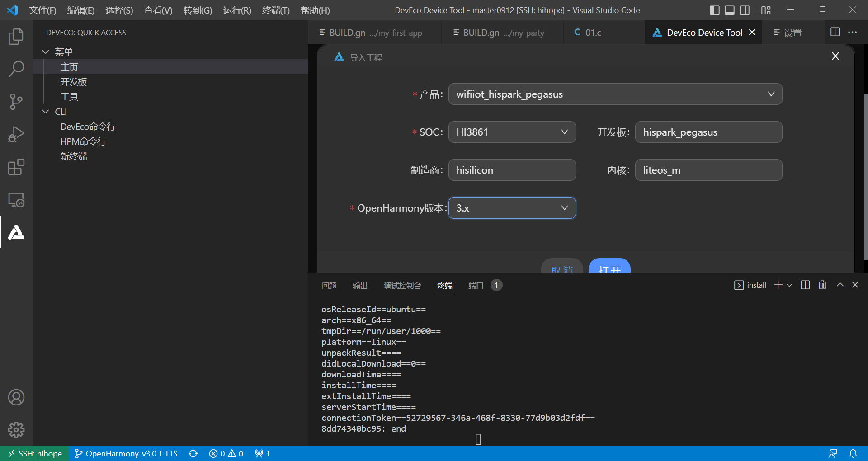Open the Manage gear icon

[16, 430]
